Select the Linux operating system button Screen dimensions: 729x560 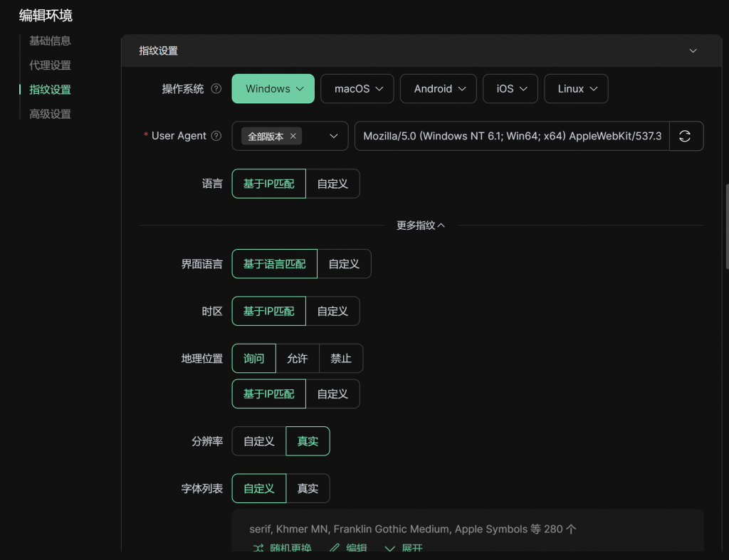point(576,89)
